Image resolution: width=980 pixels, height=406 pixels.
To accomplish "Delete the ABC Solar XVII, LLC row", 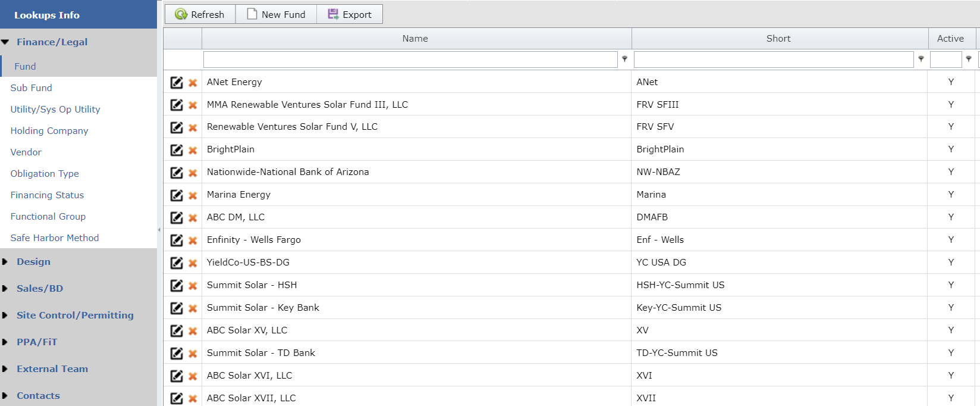I will pyautogui.click(x=193, y=399).
